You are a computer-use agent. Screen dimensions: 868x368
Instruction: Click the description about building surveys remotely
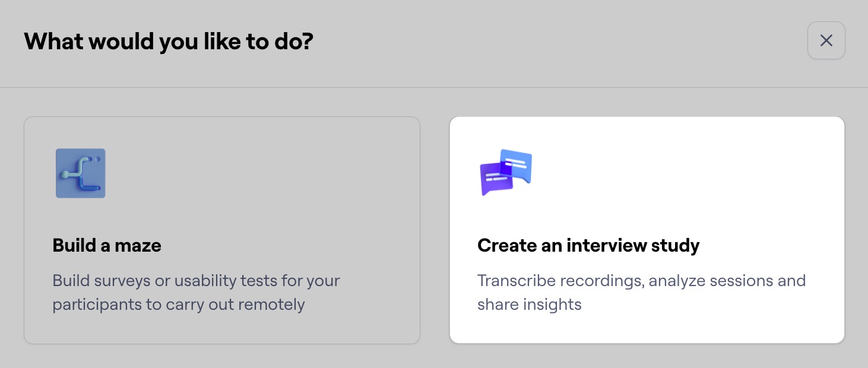[x=196, y=292]
